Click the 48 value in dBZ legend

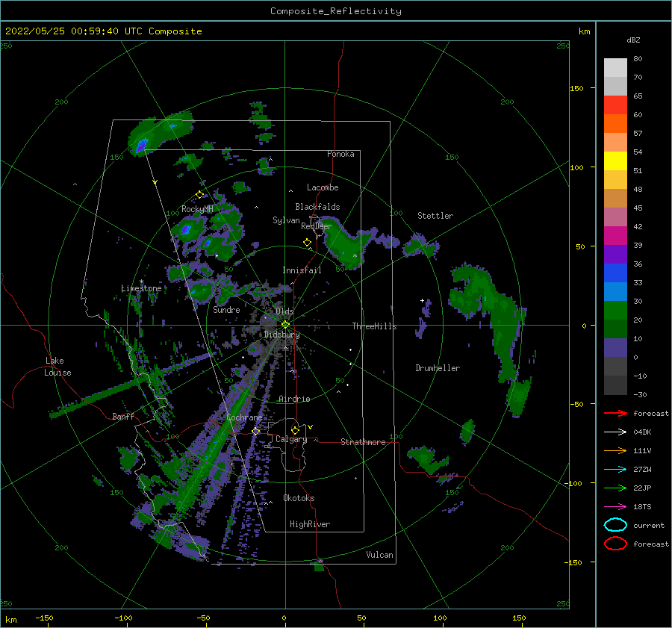pyautogui.click(x=638, y=189)
